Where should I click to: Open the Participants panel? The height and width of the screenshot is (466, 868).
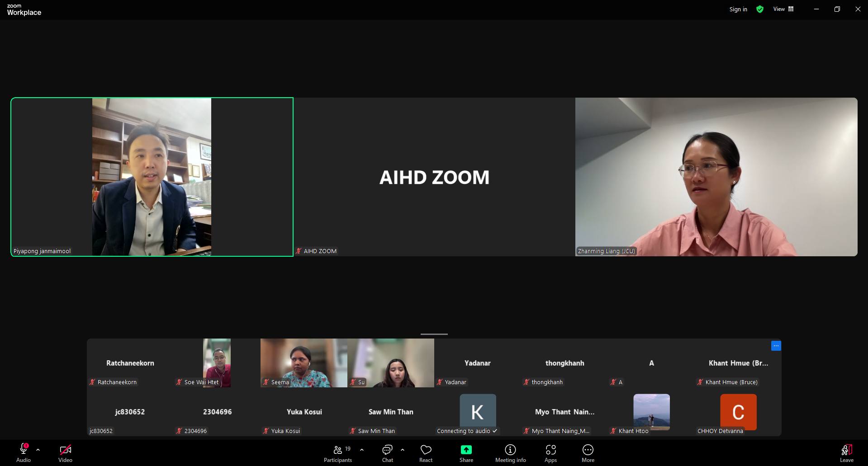coord(338,453)
